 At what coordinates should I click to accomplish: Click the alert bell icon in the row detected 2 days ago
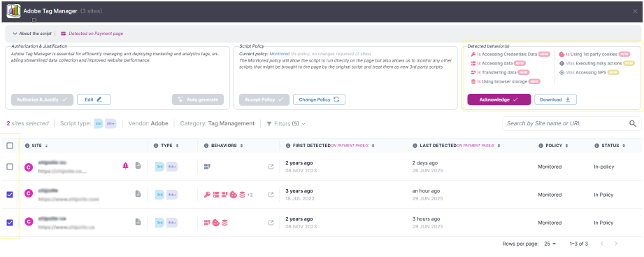coord(126,166)
